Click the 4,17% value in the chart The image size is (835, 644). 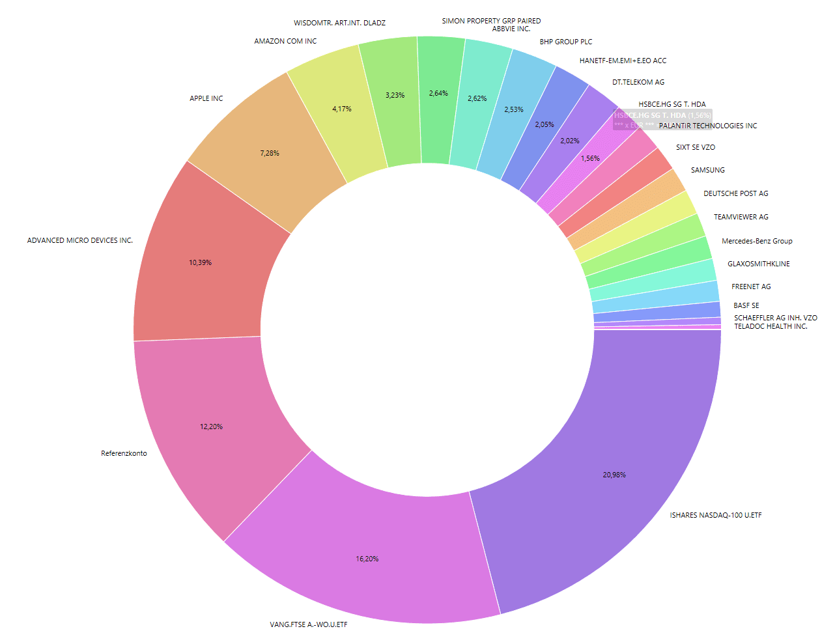pyautogui.click(x=342, y=109)
